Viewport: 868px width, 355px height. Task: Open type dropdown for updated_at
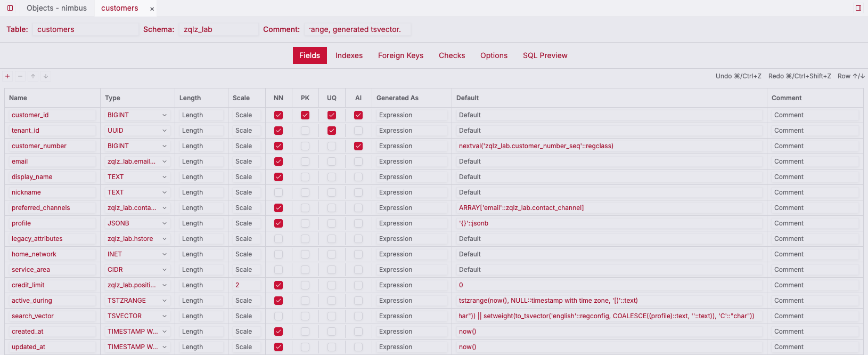[x=137, y=347]
